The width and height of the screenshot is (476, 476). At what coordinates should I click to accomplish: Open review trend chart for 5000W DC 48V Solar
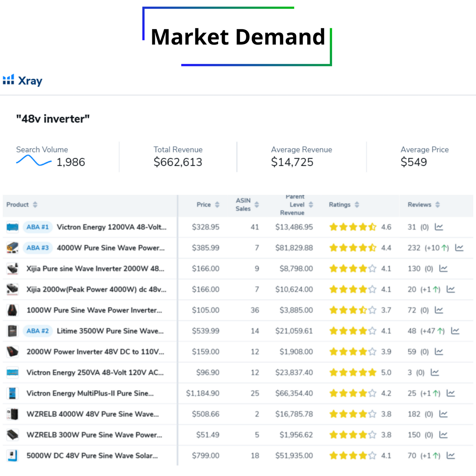(x=451, y=455)
